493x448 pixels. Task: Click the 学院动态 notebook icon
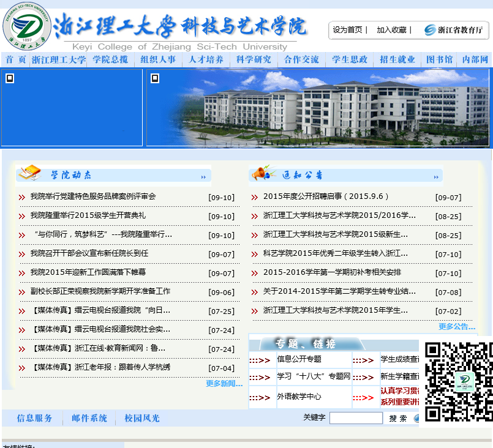29,173
